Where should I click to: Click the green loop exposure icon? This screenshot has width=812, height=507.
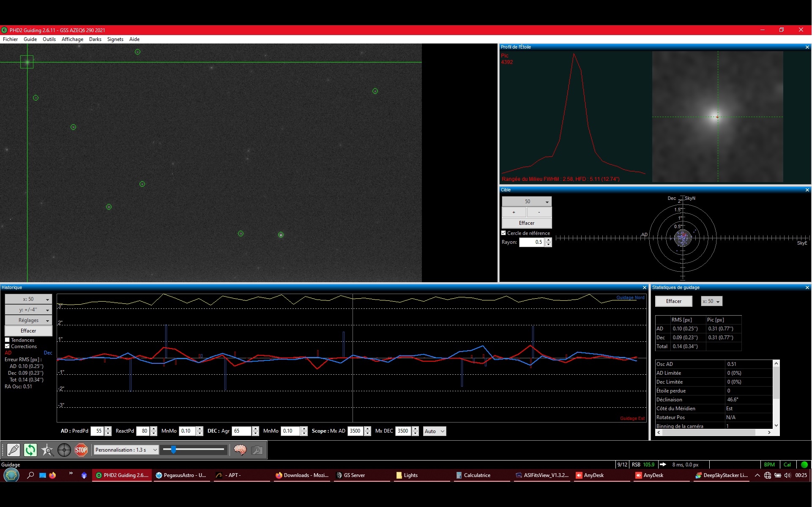[x=30, y=450]
